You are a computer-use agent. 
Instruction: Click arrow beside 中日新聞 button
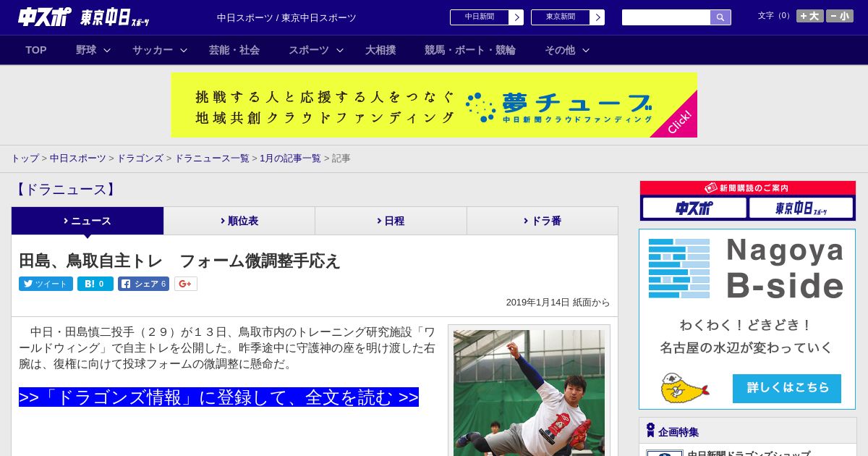tap(516, 17)
